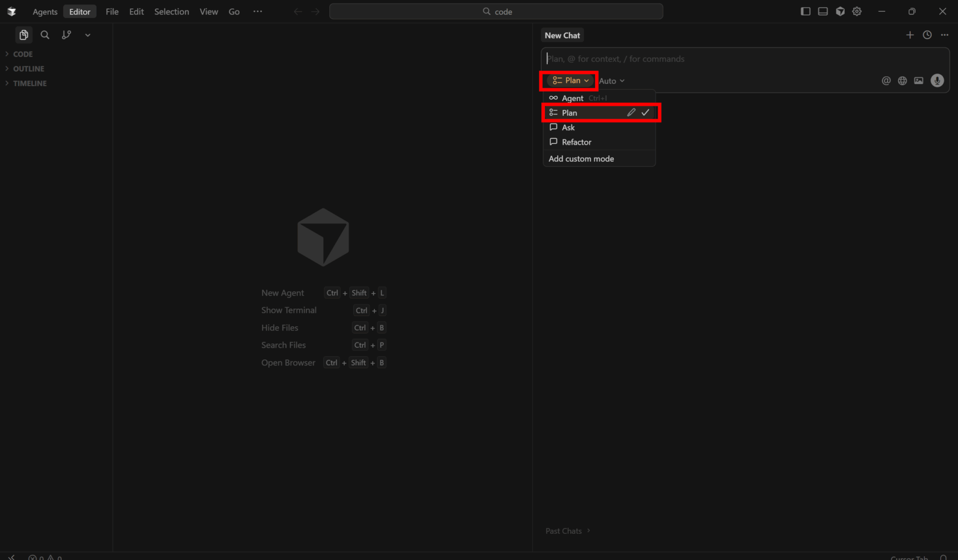Screen dimensions: 958x560
Task: Click the sidebar search icon
Action: pos(45,35)
